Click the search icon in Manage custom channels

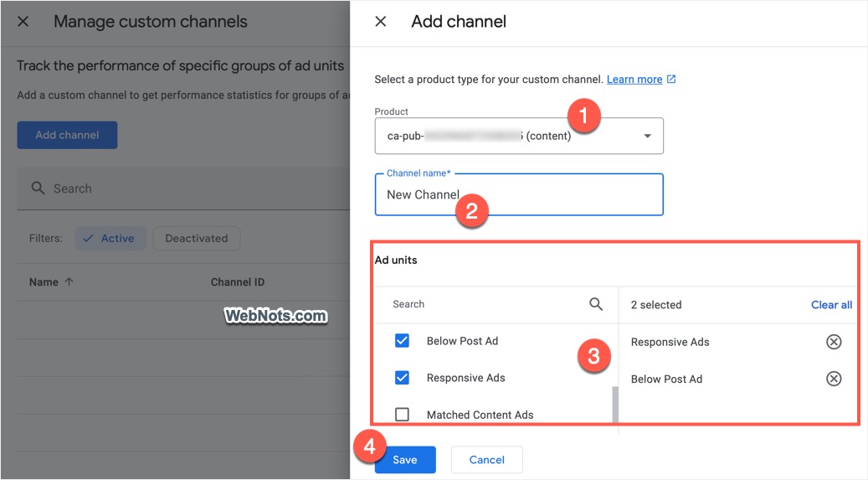point(38,188)
